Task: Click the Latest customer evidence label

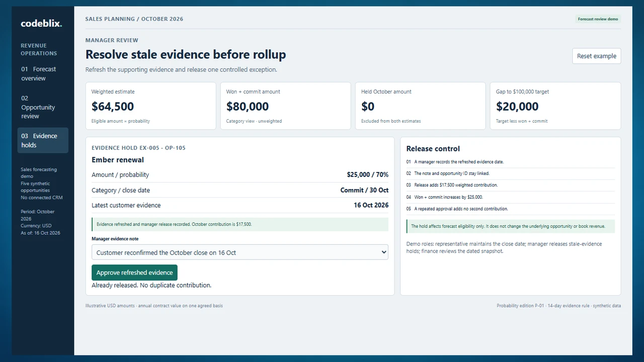Action: 126,205
